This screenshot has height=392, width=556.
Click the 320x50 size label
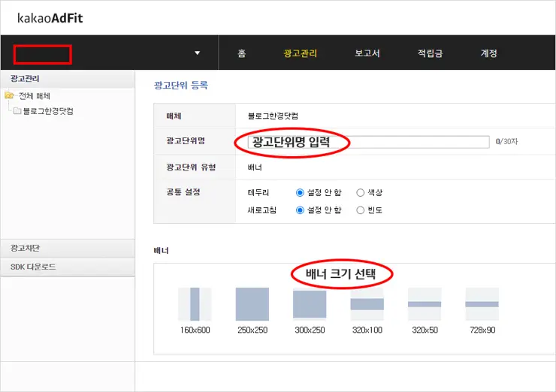click(425, 330)
